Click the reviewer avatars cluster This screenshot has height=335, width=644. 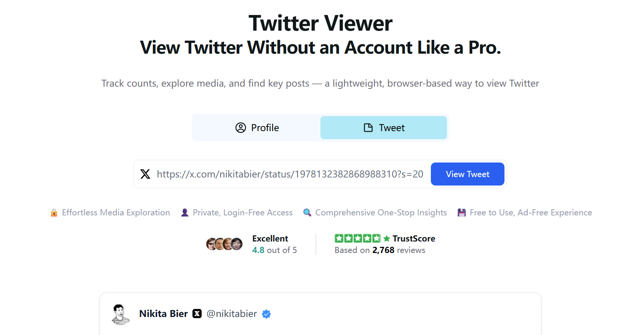[x=224, y=244]
